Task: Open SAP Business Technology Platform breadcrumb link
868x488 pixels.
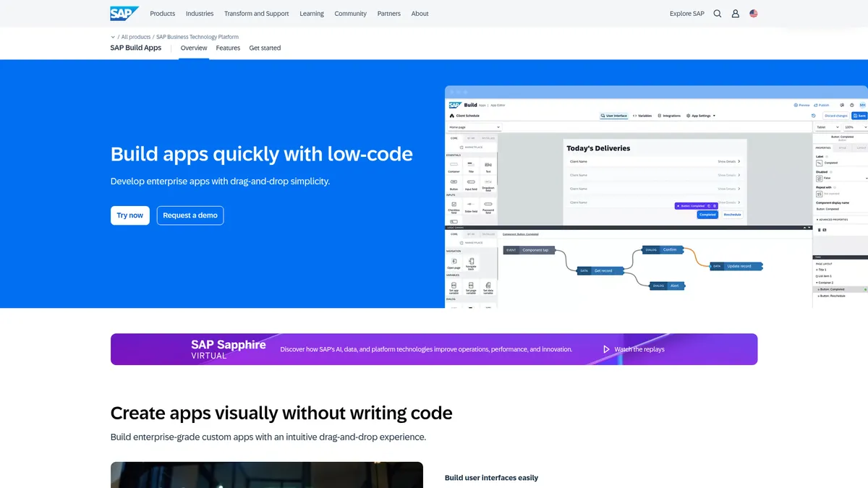Action: click(x=197, y=37)
